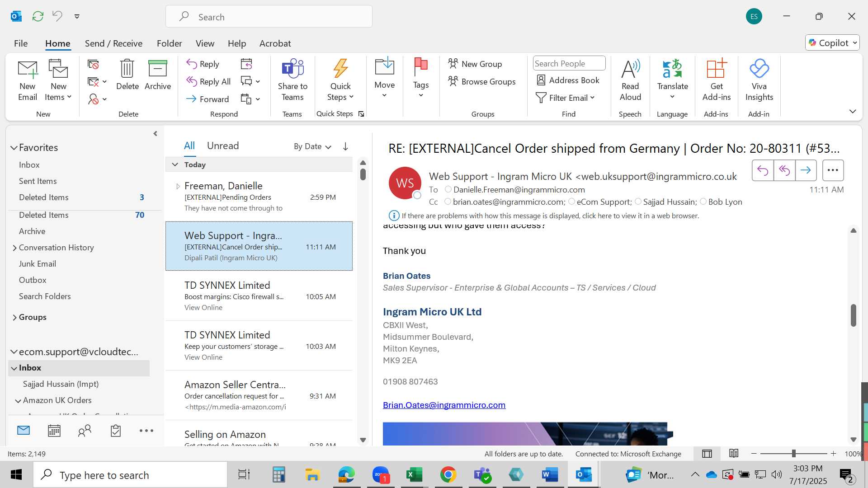Expand the Groups section
The height and width of the screenshot is (488, 868).
[x=14, y=317]
